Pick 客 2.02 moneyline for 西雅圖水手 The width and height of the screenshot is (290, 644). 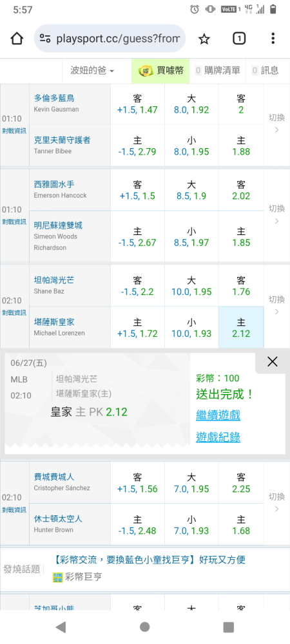click(x=241, y=190)
